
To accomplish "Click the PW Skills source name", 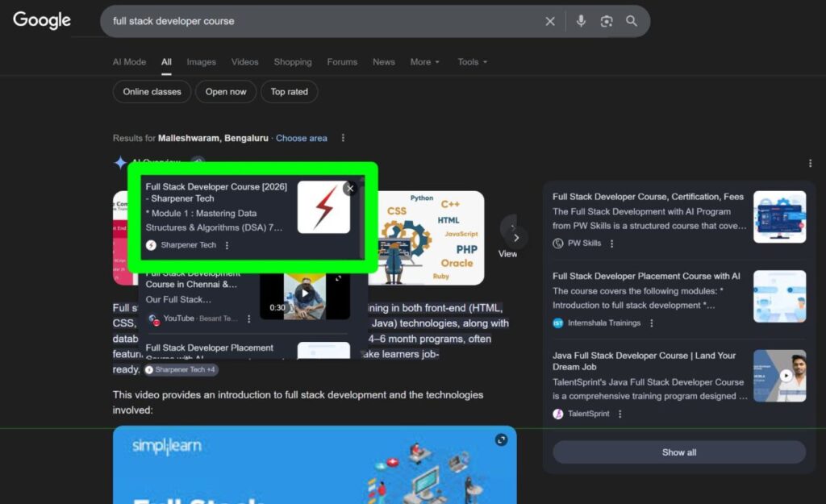I will pyautogui.click(x=584, y=244).
